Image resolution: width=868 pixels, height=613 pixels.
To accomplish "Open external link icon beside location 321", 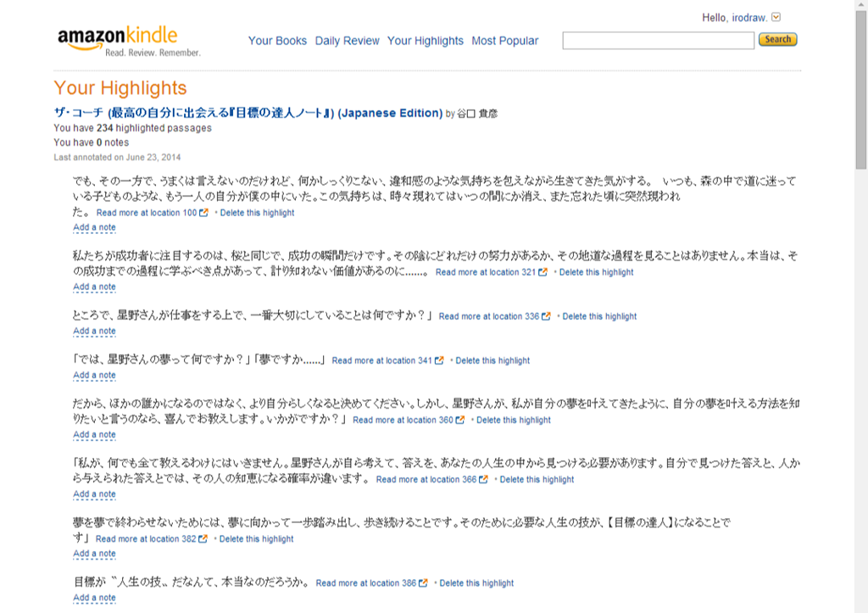I will (543, 272).
